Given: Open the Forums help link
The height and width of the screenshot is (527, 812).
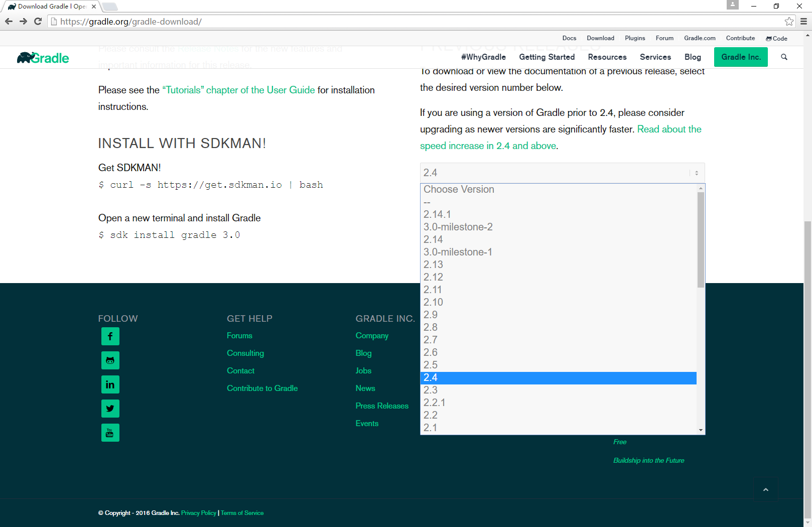Looking at the screenshot, I should [x=239, y=335].
